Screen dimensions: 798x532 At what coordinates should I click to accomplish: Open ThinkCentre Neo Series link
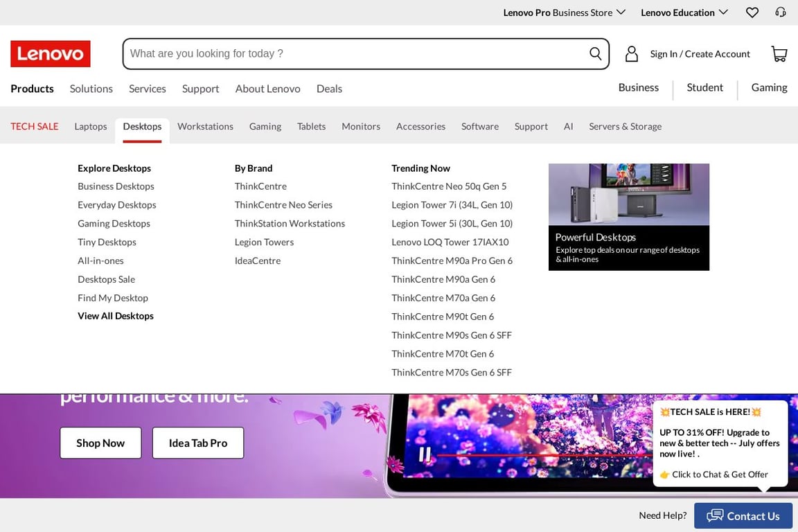coord(283,204)
